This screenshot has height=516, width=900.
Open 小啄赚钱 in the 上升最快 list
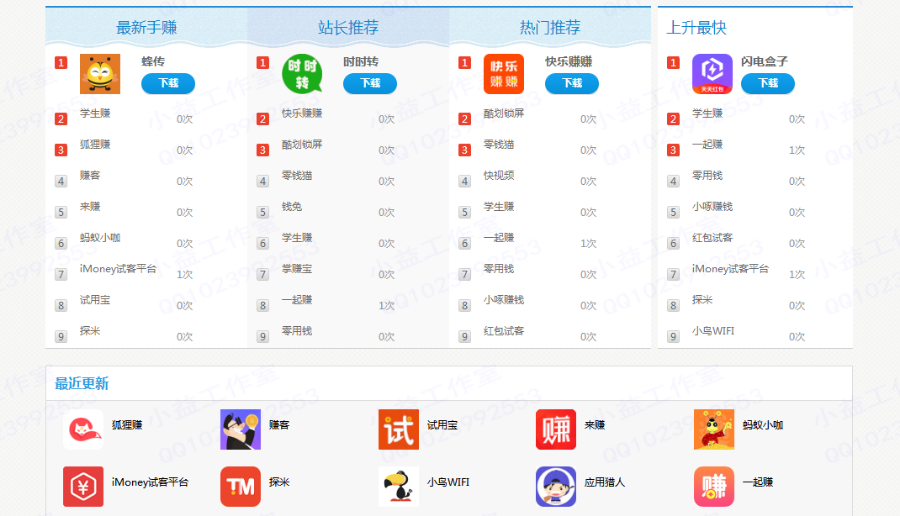712,207
